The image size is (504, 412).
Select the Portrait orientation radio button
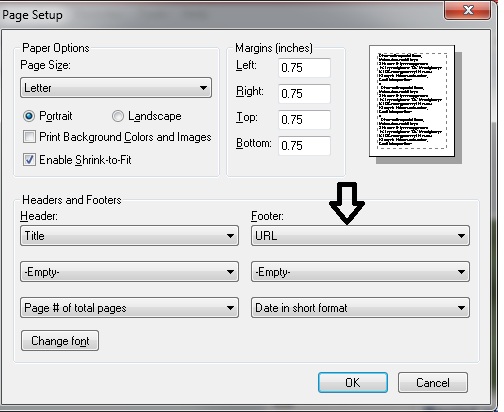pyautogui.click(x=29, y=116)
